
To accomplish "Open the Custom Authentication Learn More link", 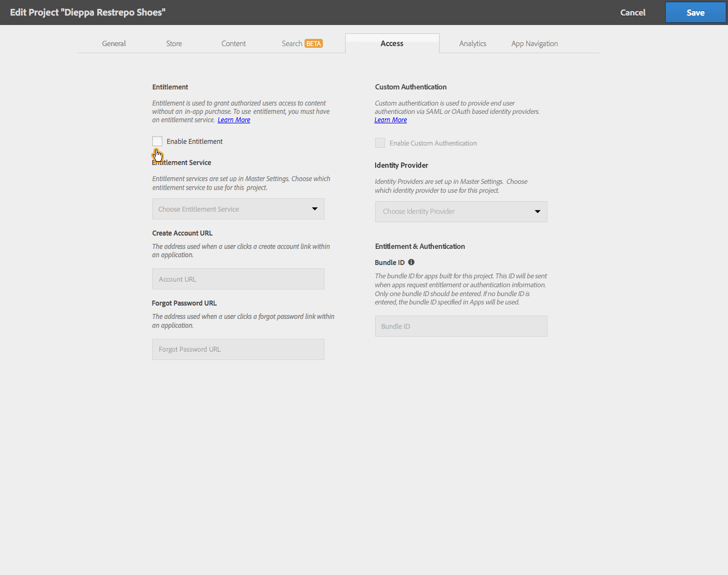I will tap(391, 120).
